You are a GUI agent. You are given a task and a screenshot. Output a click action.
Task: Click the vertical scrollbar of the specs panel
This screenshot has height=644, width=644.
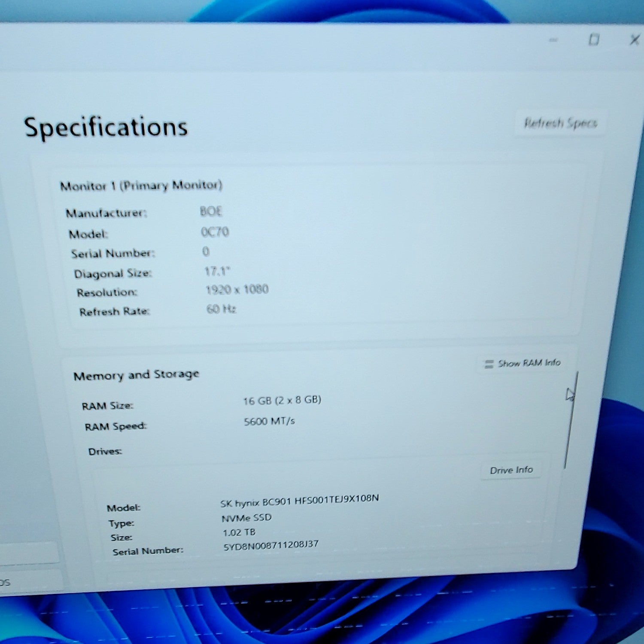tap(571, 421)
